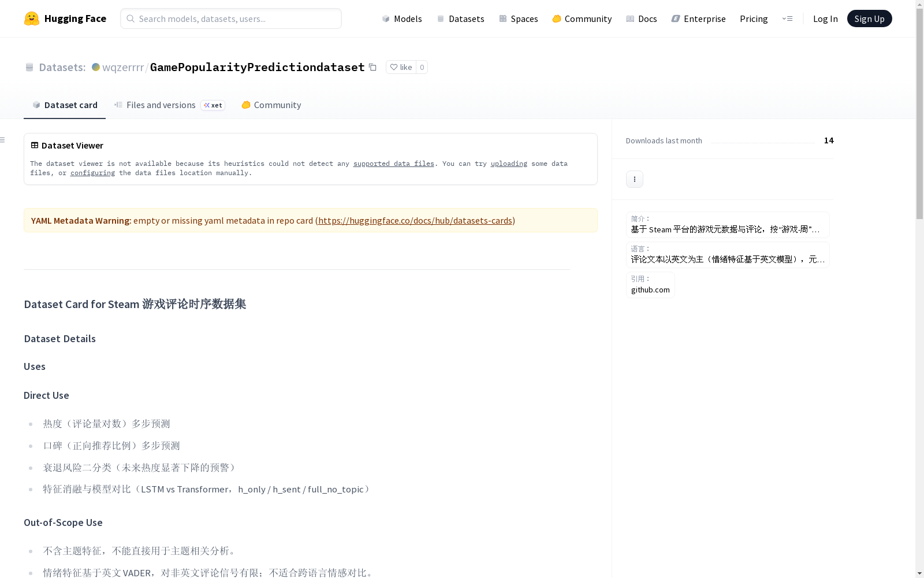Screen dimensions: 924x578
Task: Open the Models menu item
Action: (402, 18)
